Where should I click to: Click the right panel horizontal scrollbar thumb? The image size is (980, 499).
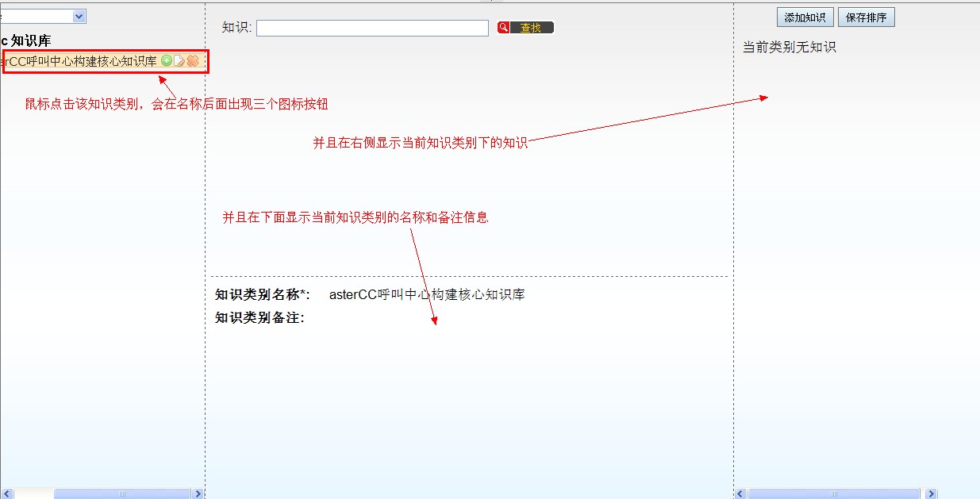coord(835,493)
